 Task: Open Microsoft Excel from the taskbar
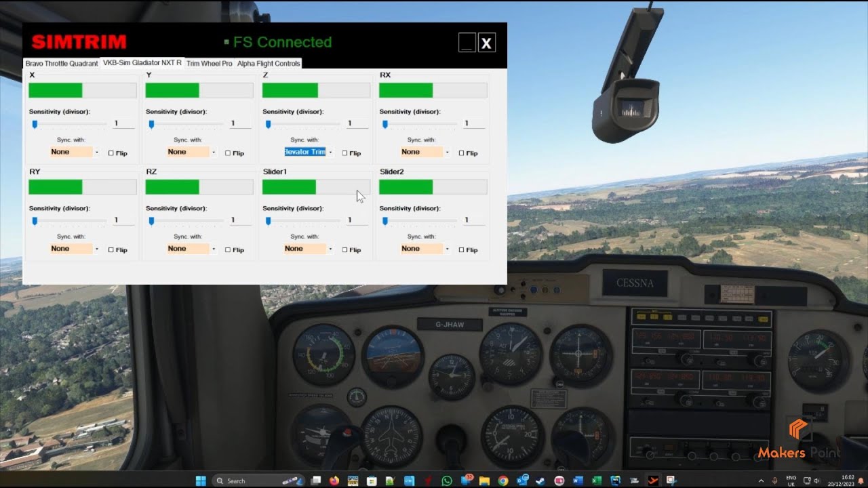[x=596, y=481]
